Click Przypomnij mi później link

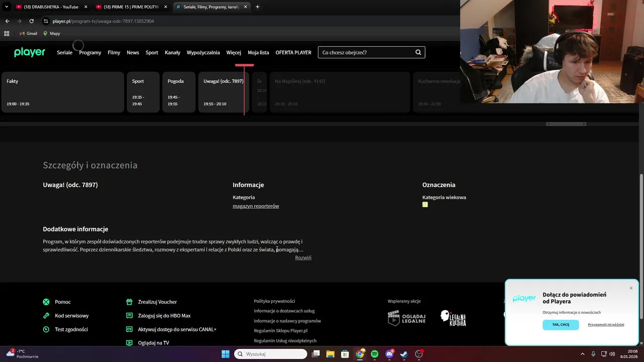pyautogui.click(x=606, y=325)
